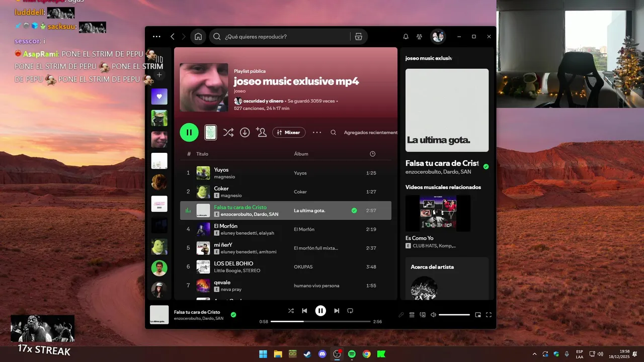644x362 pixels.
Task: Open Falsa tu cara de Cristo title in the right panel
Action: [442, 163]
